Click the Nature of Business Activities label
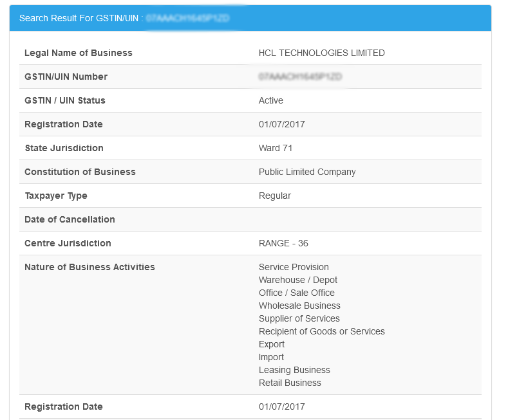Viewport: 508px width, 420px height. (89, 267)
